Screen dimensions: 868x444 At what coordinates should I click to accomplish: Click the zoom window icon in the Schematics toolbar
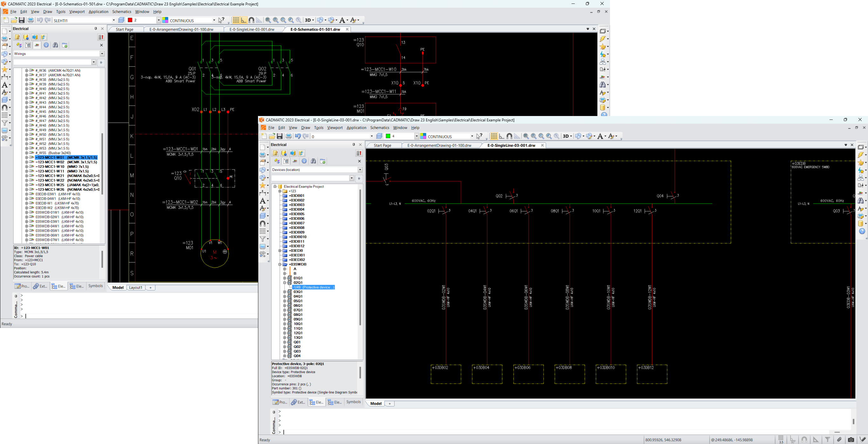[x=268, y=20]
